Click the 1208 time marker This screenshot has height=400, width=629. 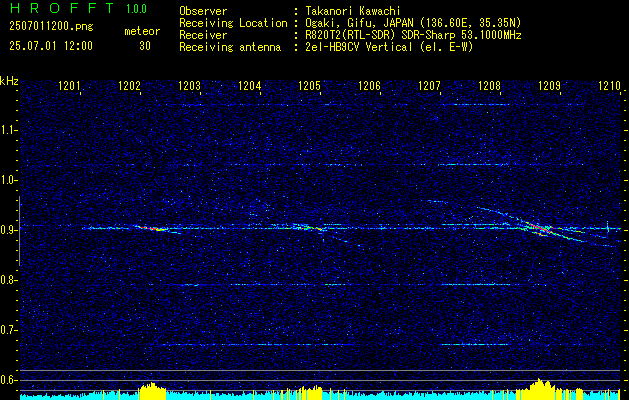coord(489,86)
